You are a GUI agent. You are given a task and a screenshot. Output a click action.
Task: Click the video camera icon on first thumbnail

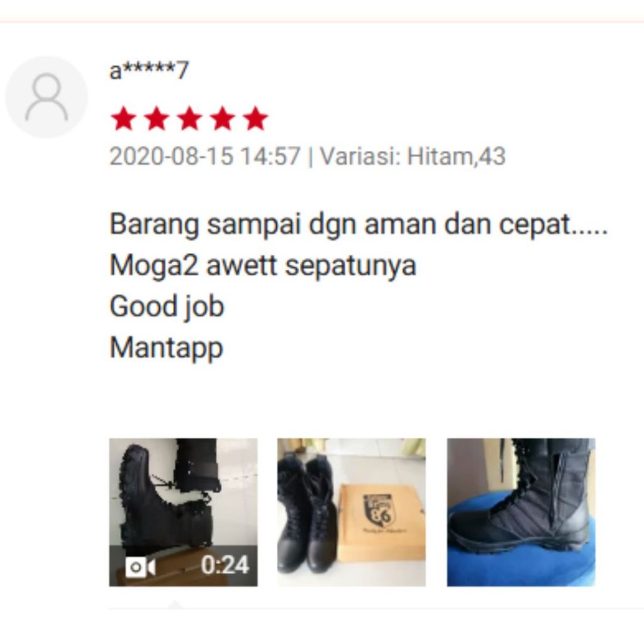(x=140, y=568)
